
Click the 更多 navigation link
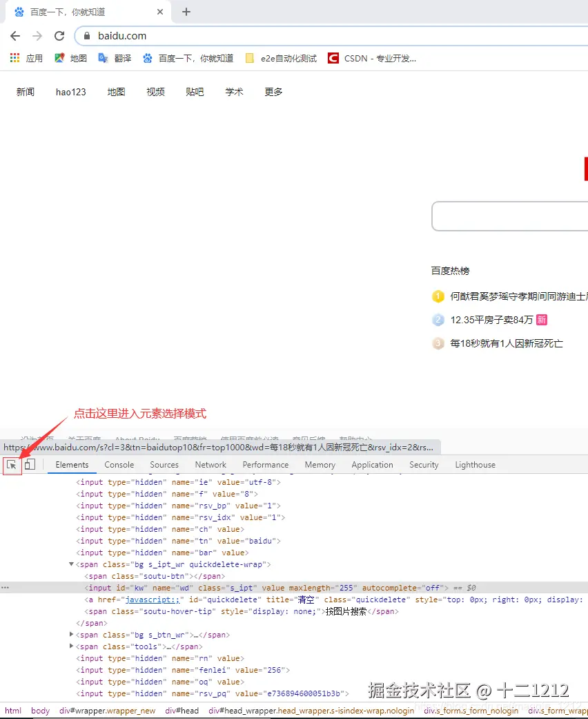(x=273, y=92)
